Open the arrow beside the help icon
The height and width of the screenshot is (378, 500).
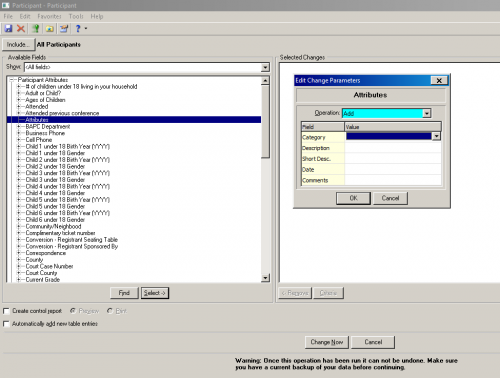tap(86, 29)
